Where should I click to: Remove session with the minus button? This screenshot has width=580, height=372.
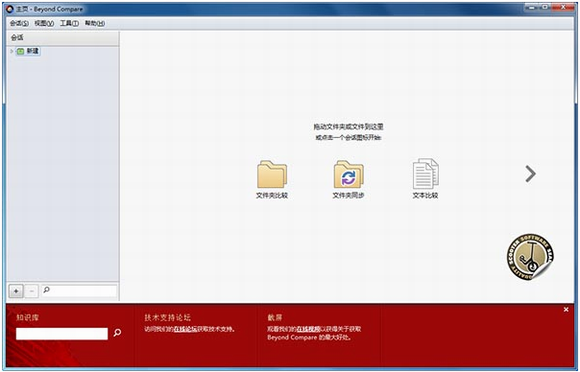pyautogui.click(x=32, y=291)
